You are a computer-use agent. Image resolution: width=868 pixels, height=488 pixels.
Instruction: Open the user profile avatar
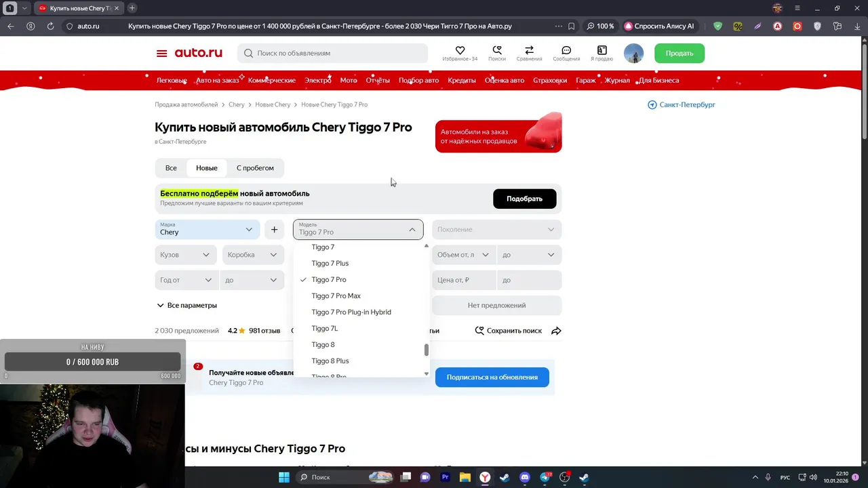pos(633,54)
